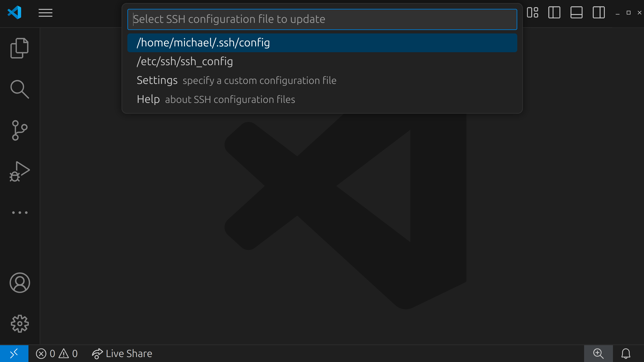Toggle the bottom panel visibility
The width and height of the screenshot is (644, 362).
576,13
